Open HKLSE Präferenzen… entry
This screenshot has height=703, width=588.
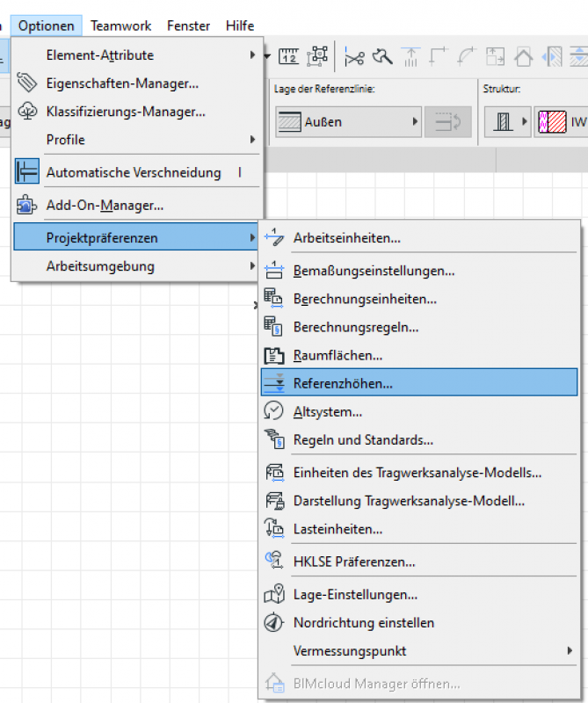(353, 562)
